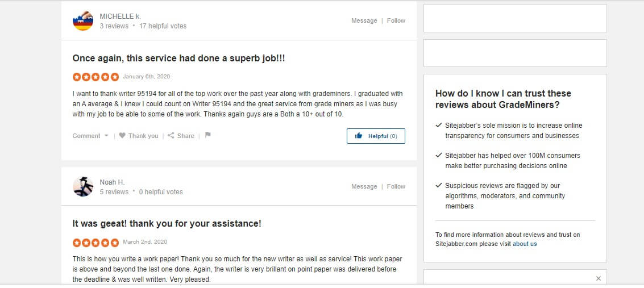Click the MICHELLE k. username
Image resolution: width=644 pixels, height=288 pixels.
(x=120, y=16)
